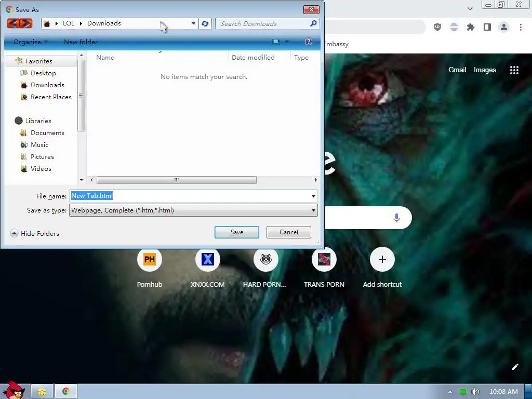Open Music library
This screenshot has width=532, height=399.
(x=39, y=145)
